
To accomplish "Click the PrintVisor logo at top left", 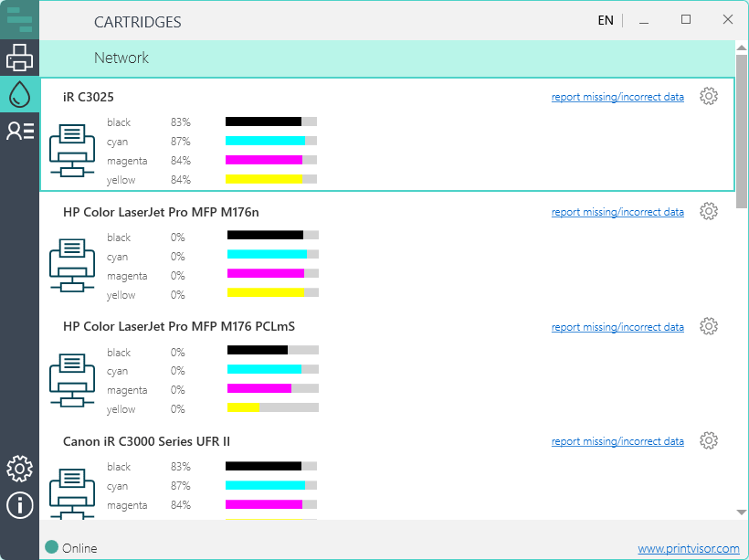I will coord(19,20).
